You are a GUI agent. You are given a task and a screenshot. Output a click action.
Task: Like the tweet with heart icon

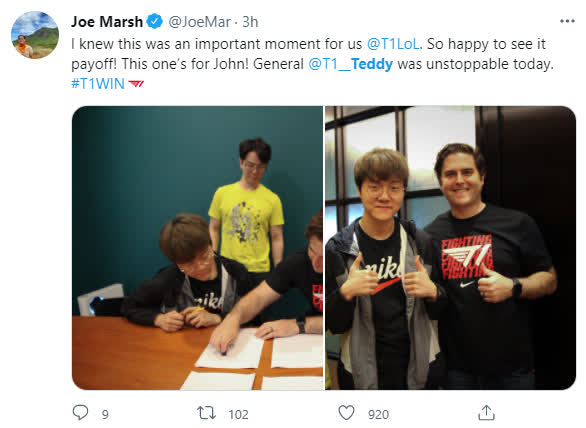coord(346,413)
